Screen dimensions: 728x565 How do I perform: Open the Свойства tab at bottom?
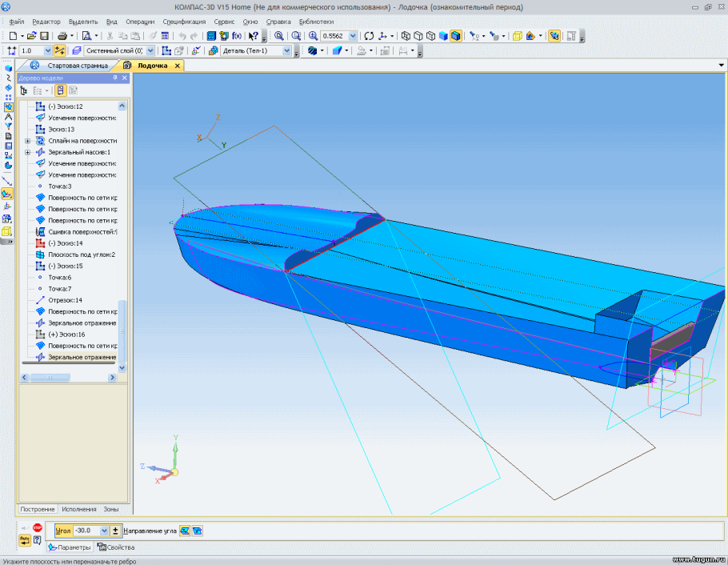pyautogui.click(x=117, y=547)
